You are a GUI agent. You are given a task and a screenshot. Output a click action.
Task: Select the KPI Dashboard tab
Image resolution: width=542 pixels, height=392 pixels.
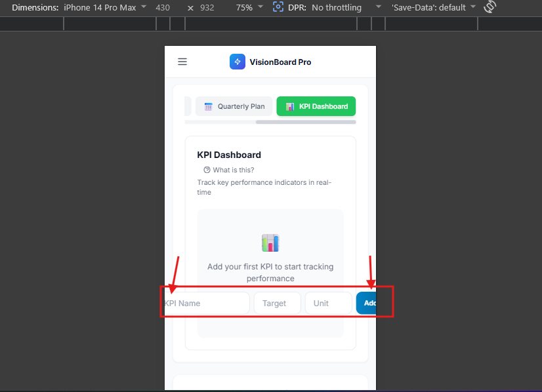[x=316, y=106]
